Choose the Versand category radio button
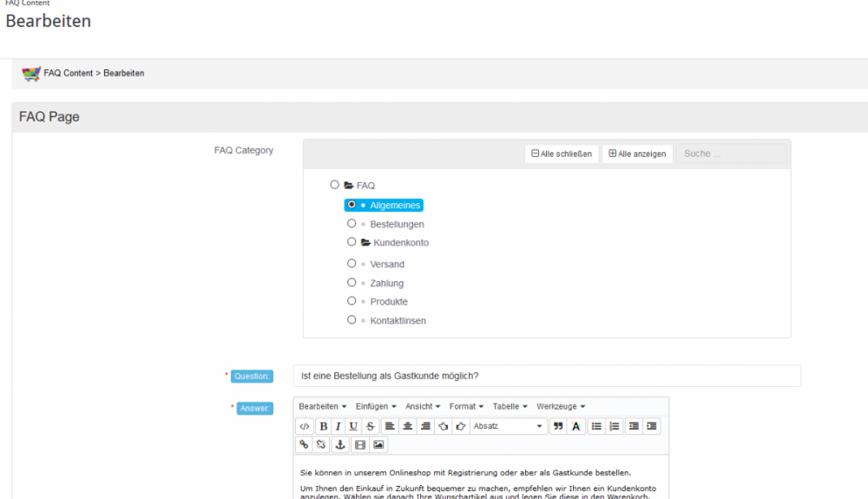This screenshot has height=499, width=868. click(x=352, y=263)
